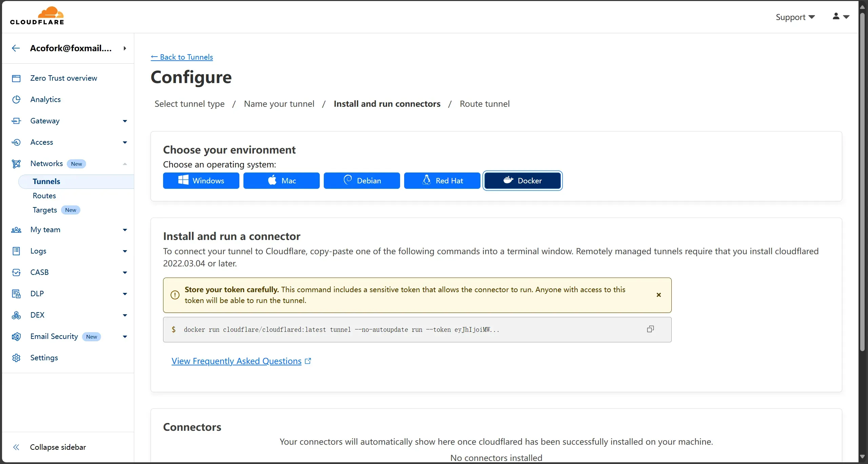Click the copy command icon
The height and width of the screenshot is (464, 868).
tap(650, 329)
